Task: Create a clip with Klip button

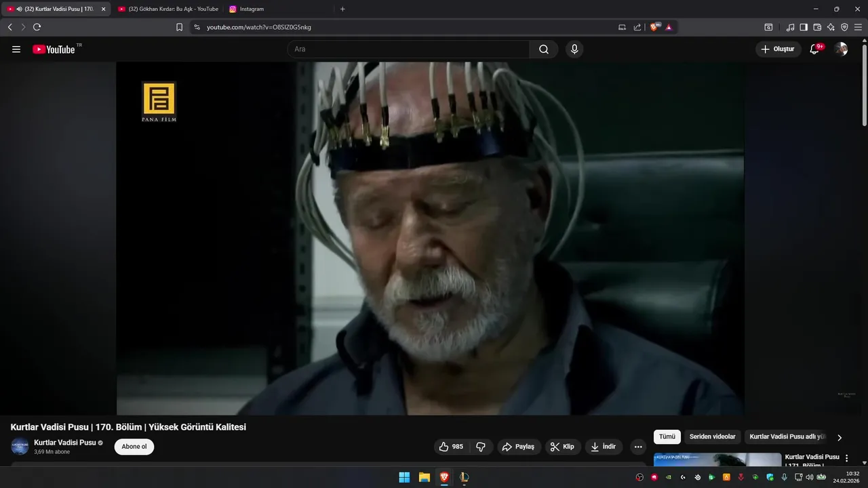Action: coord(562,447)
